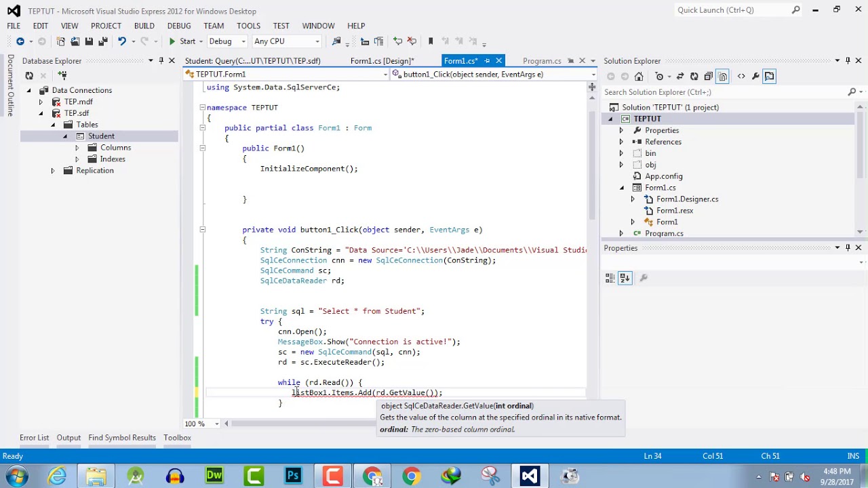Screen dimensions: 868x488
Task: Toggle auto-hide pin of the Properties panel
Action: (x=848, y=248)
